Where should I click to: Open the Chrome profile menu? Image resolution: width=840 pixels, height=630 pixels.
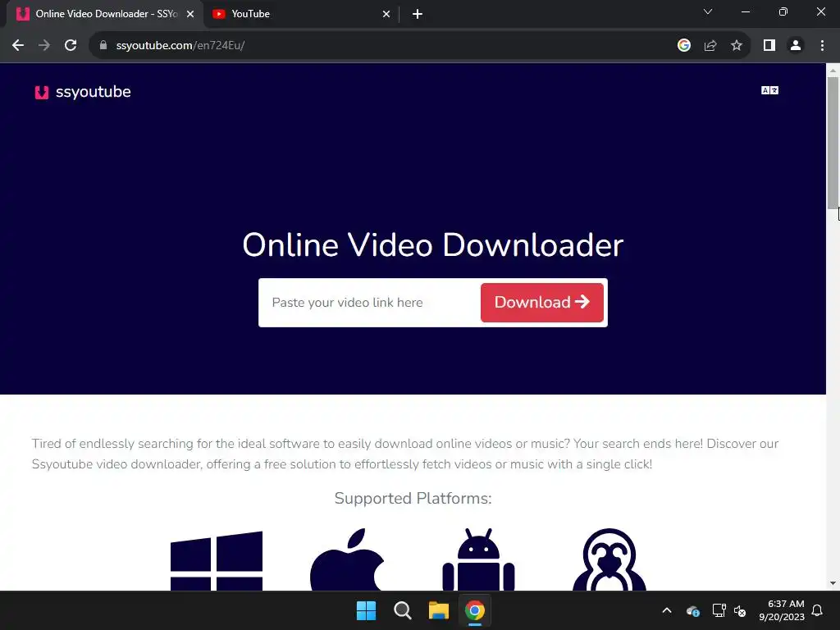796,46
